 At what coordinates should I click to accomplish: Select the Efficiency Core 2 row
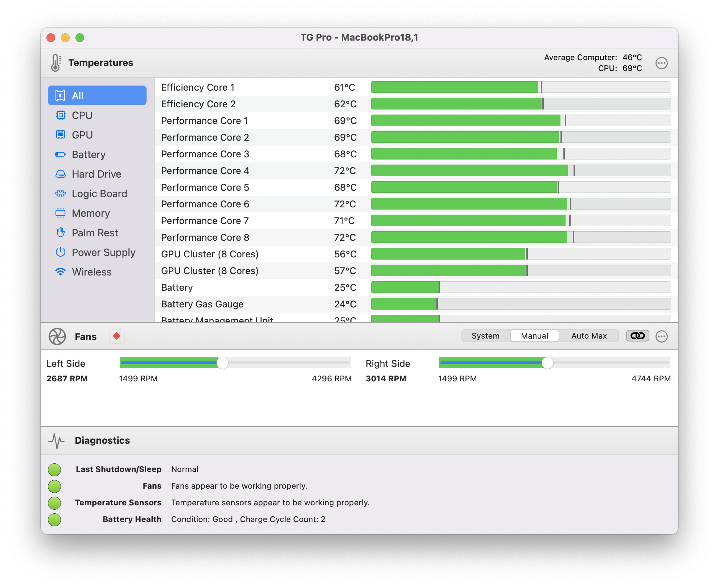click(x=416, y=104)
